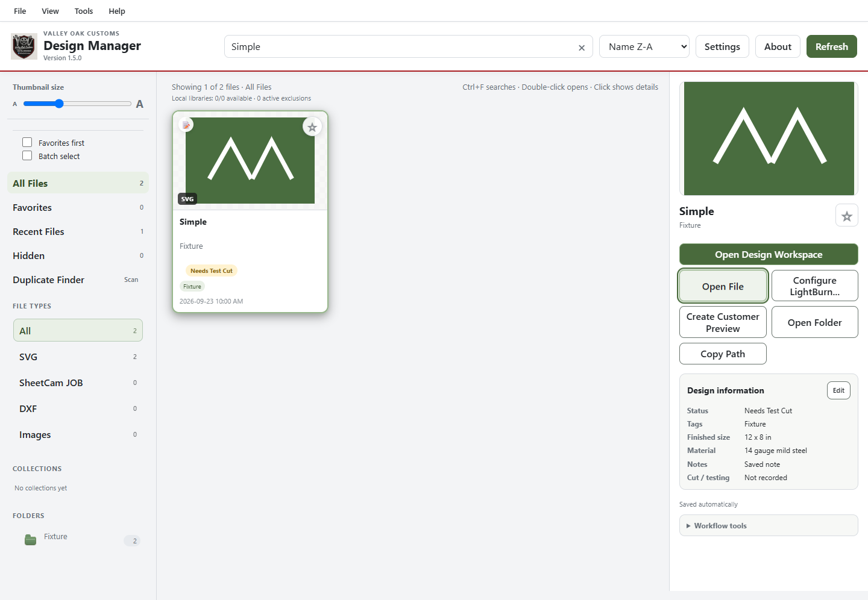Select All Files in sidebar
The width and height of the screenshot is (868, 600).
pos(78,183)
